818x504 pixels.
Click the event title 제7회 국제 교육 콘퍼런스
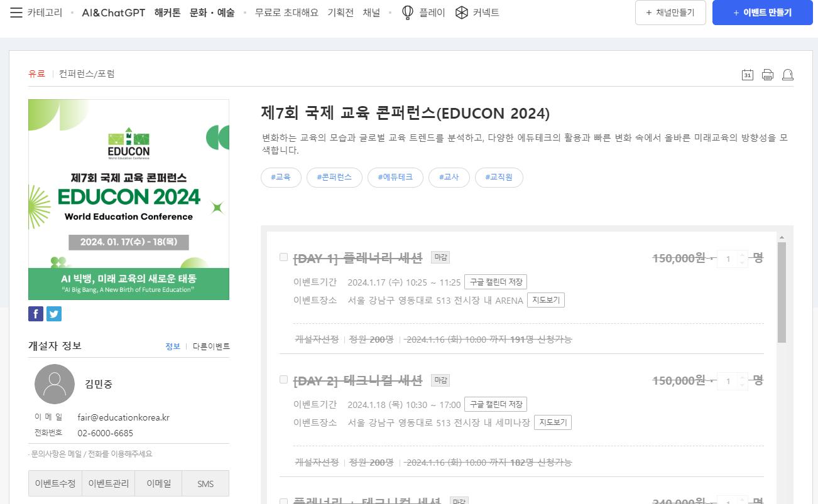click(x=405, y=113)
